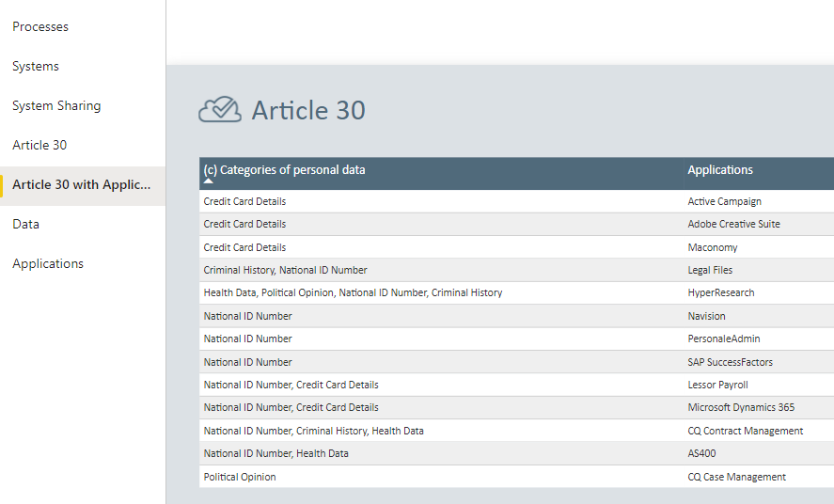Click the Legal Files application row
The width and height of the screenshot is (834, 504).
click(710, 270)
